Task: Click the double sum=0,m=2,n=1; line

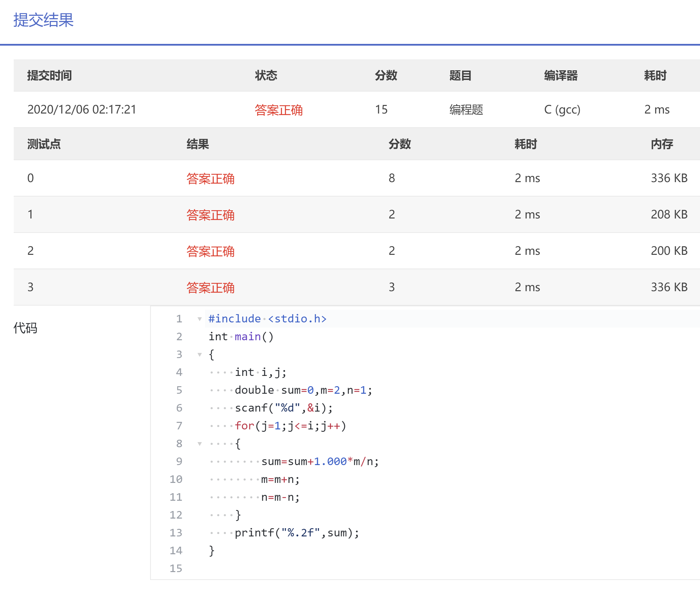Action: pos(304,390)
